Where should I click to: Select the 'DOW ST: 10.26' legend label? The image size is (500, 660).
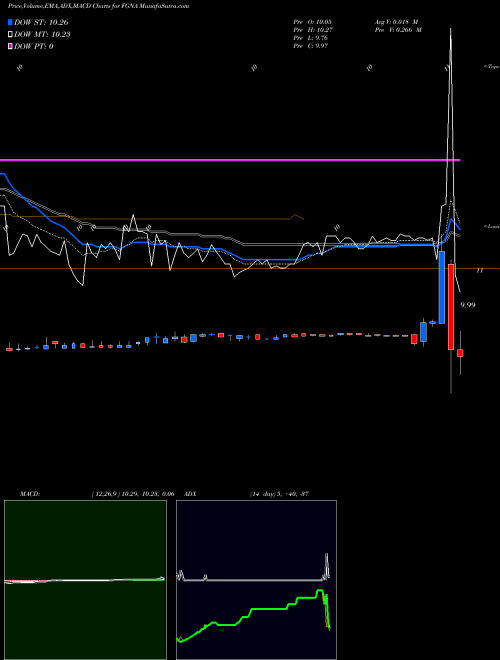(41, 22)
